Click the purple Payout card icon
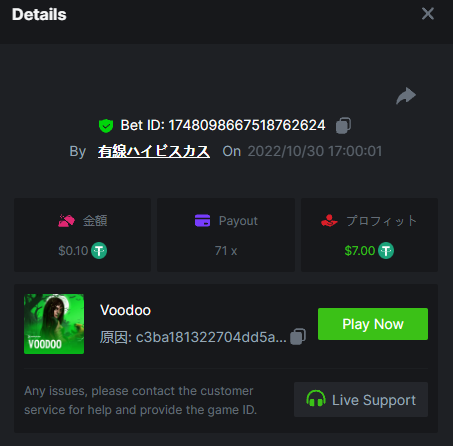This screenshot has width=453, height=446. pos(202,221)
